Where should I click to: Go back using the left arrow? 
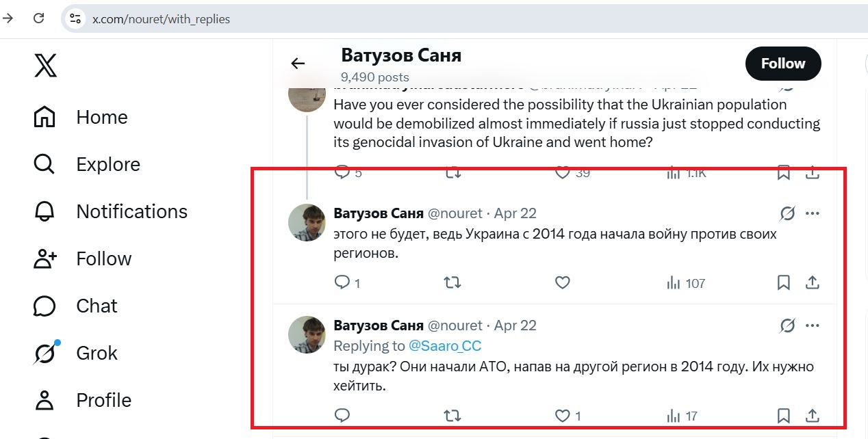298,64
